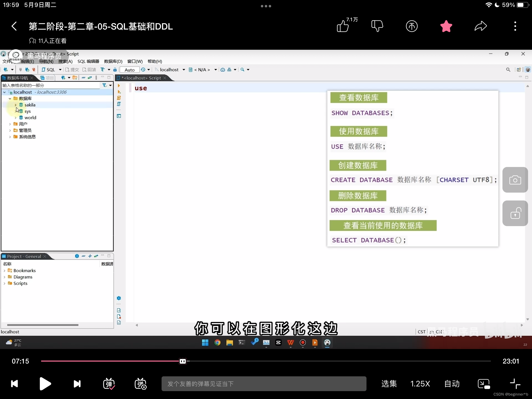
Task: Click the danmaku comment input field
Action: 264,384
